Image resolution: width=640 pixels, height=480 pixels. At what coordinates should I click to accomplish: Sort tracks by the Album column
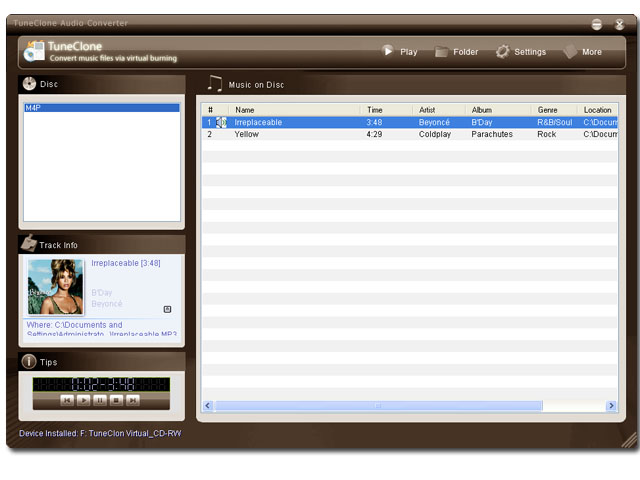tap(498, 110)
